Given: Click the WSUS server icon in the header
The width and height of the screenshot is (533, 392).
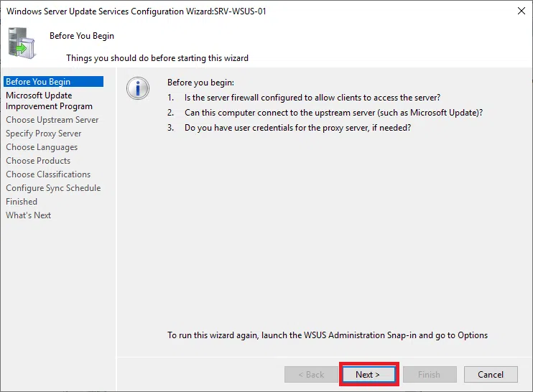Looking at the screenshot, I should point(22,43).
